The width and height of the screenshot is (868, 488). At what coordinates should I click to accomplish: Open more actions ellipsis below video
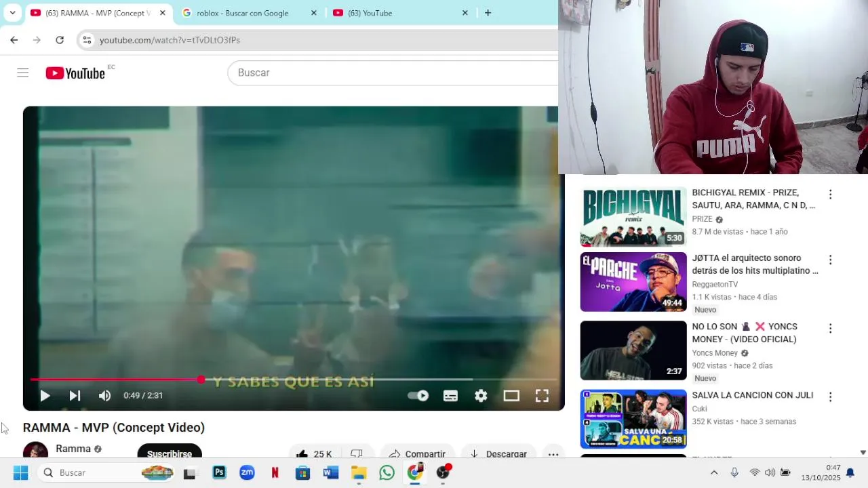click(553, 453)
